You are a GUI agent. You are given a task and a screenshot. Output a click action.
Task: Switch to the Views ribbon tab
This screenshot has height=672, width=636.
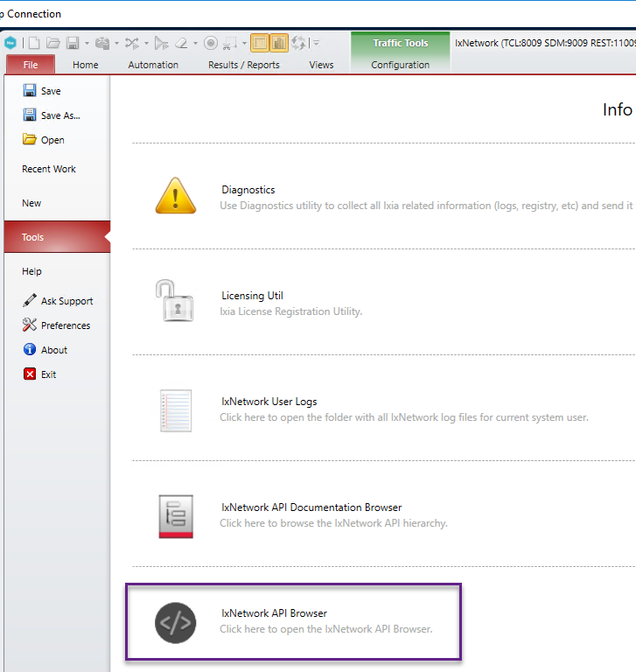point(321,65)
